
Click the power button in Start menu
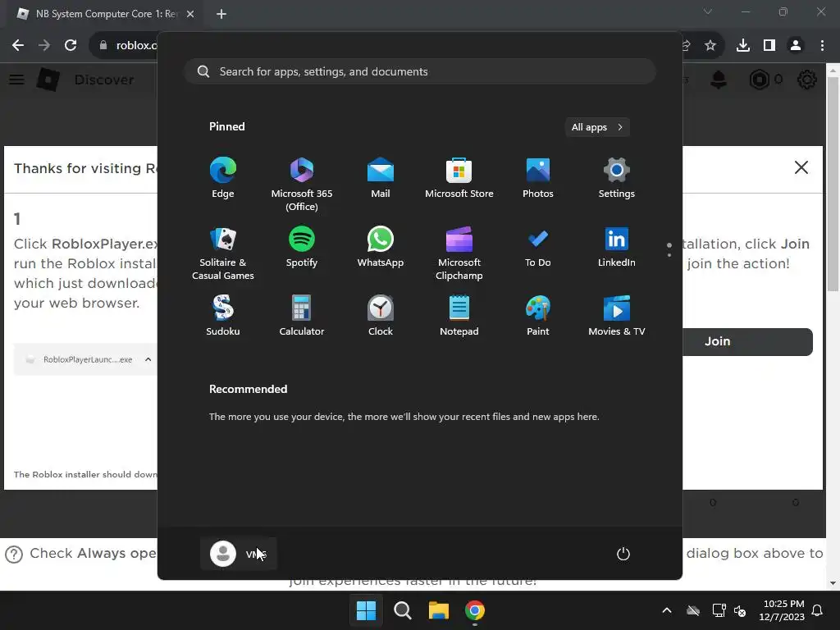pos(623,554)
